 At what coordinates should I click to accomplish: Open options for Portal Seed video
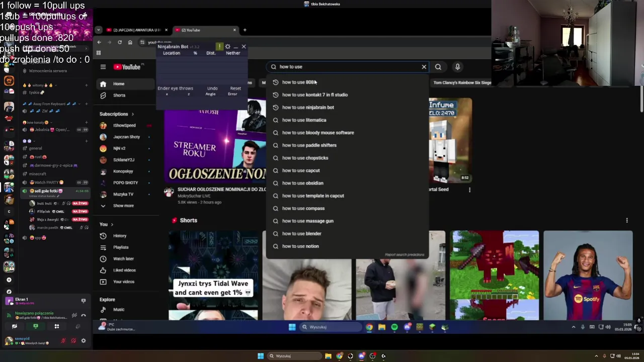click(x=469, y=190)
